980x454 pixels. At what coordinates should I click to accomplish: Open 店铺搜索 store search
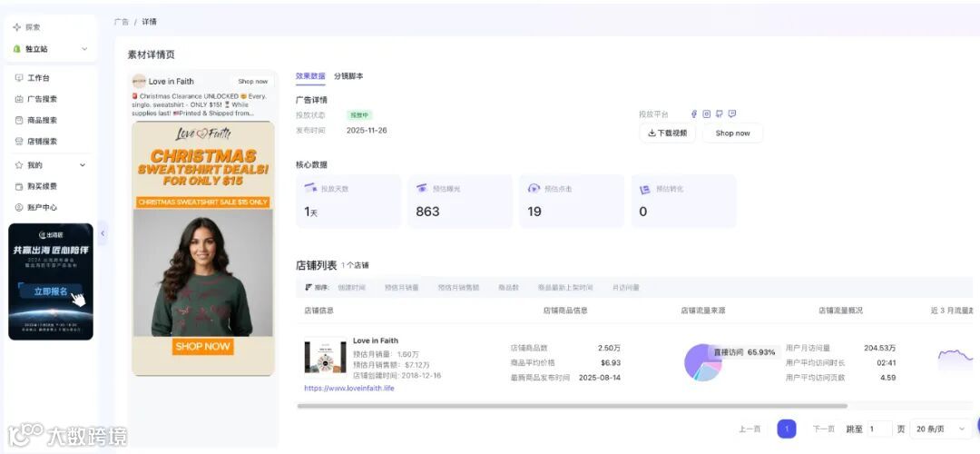tap(41, 142)
